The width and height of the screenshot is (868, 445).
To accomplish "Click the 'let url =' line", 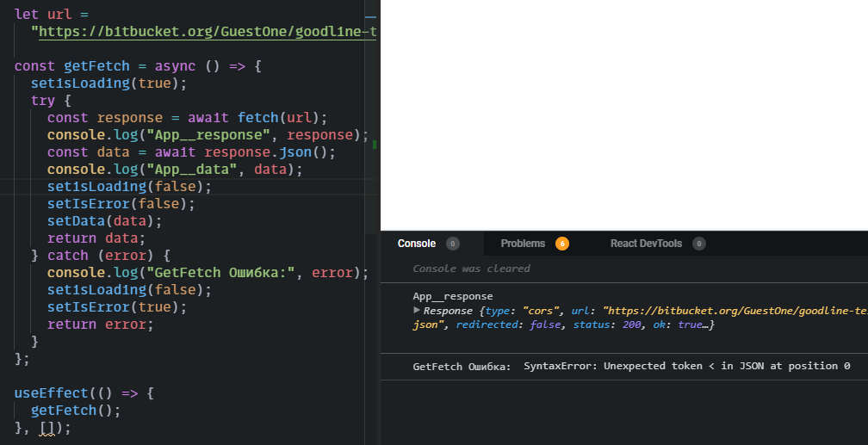I will [52, 14].
